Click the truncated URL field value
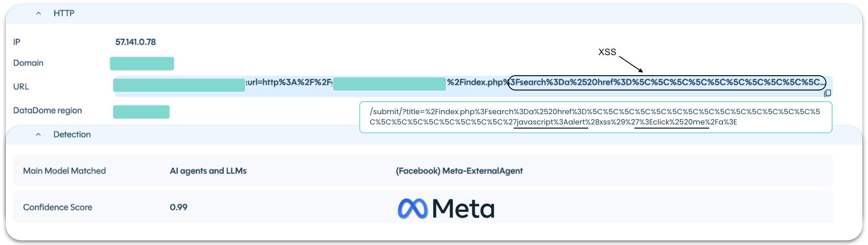This screenshot has height=245, width=868. (x=472, y=86)
